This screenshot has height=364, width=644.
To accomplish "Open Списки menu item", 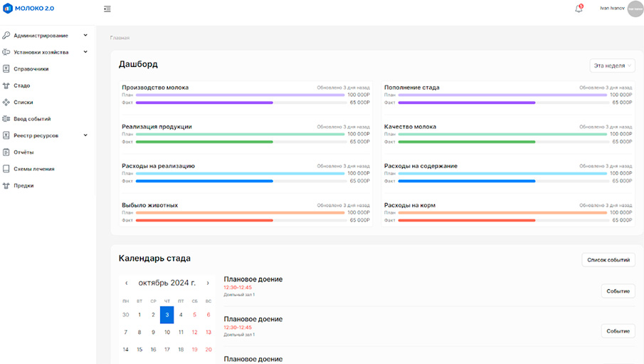I will tap(23, 102).
